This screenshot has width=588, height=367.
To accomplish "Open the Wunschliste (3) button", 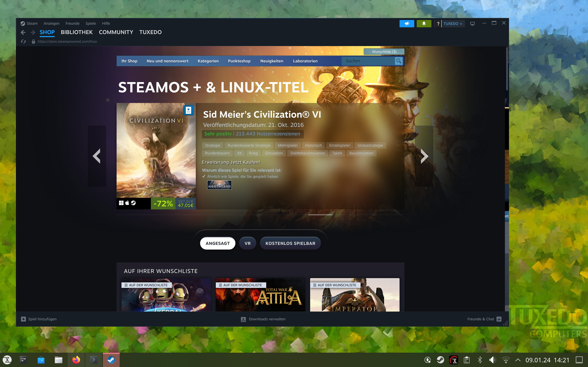I will coord(384,51).
